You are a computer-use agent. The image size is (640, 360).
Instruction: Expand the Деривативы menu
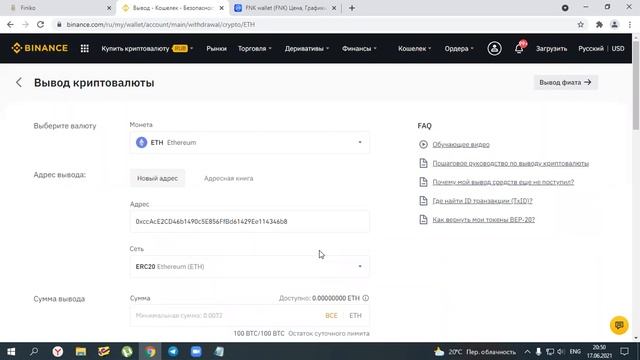pyautogui.click(x=307, y=49)
